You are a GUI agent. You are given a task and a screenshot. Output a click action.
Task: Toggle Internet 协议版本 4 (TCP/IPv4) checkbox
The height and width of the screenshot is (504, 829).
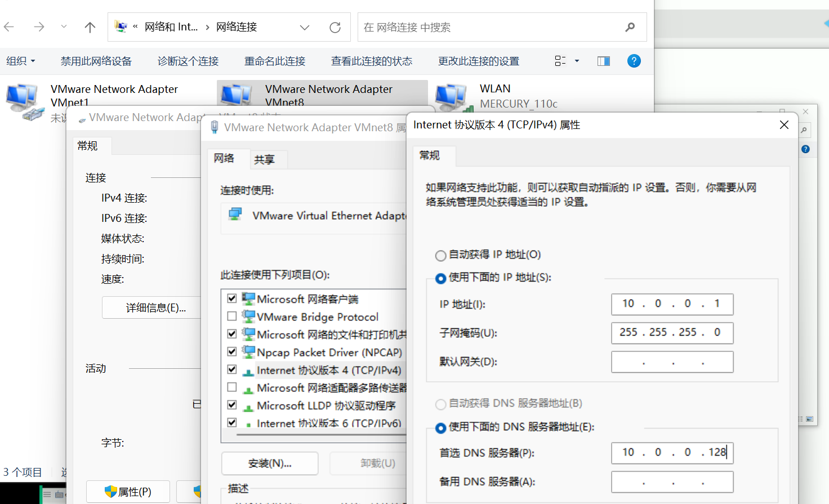(231, 369)
